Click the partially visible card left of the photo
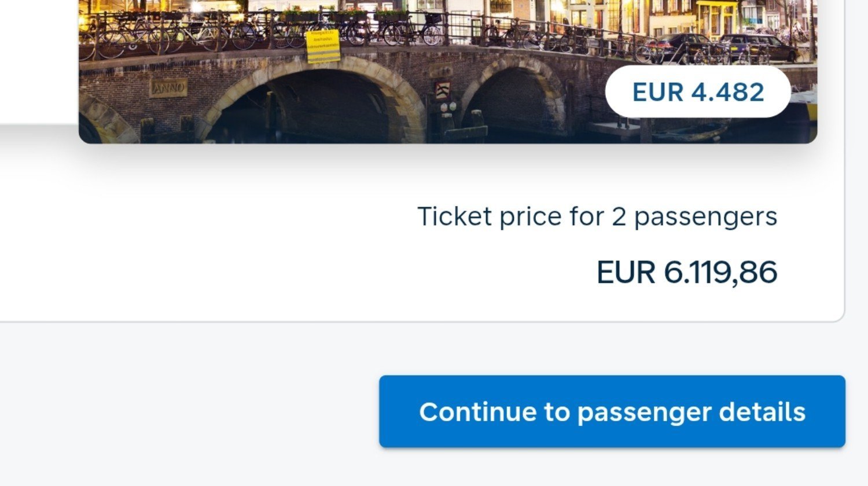Screen dimensions: 868x486 [x=35, y=58]
